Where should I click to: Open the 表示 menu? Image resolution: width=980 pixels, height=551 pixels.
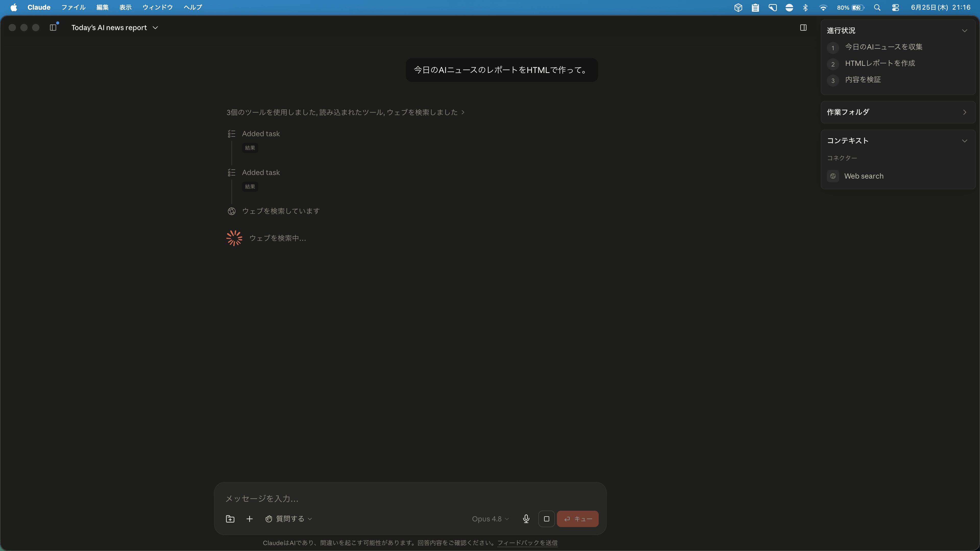coord(125,7)
